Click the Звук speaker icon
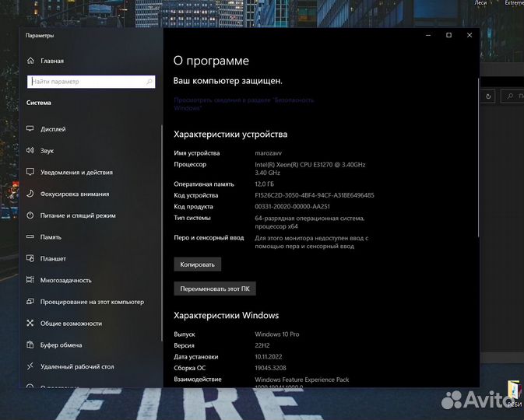This screenshot has height=420, width=524. pyautogui.click(x=30, y=150)
